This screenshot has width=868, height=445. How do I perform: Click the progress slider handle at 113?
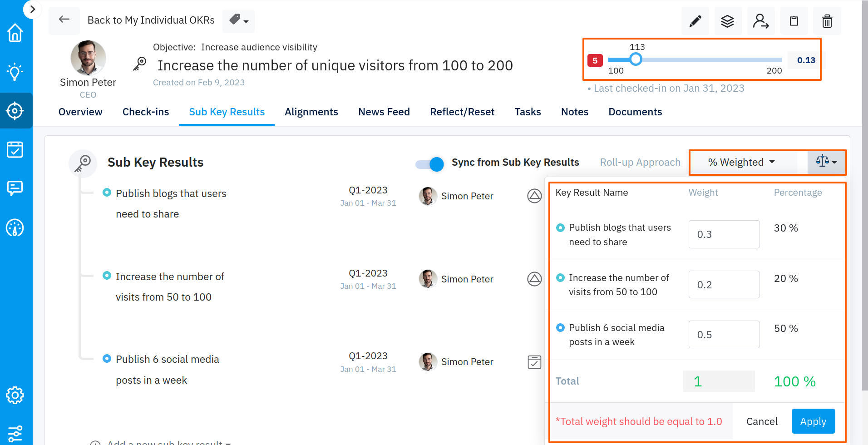[636, 59]
